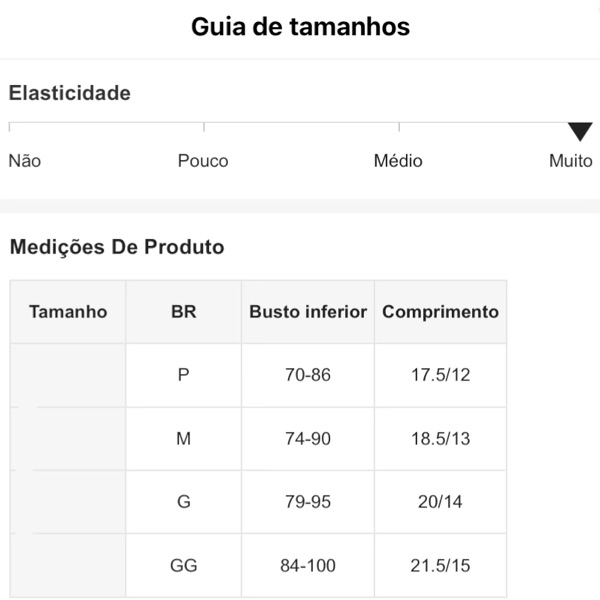The width and height of the screenshot is (600, 600).
Task: Click the Elasticidade slider triangle marker
Action: (x=580, y=132)
